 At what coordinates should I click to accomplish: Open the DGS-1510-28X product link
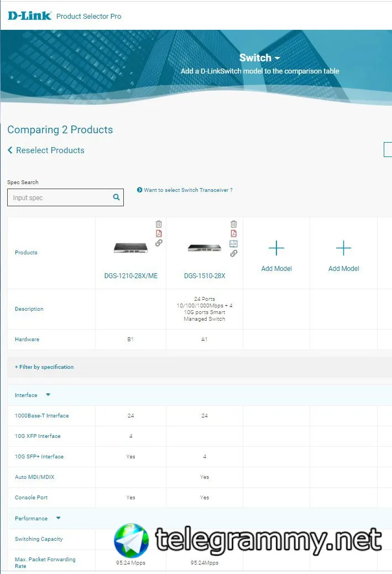[x=205, y=275]
